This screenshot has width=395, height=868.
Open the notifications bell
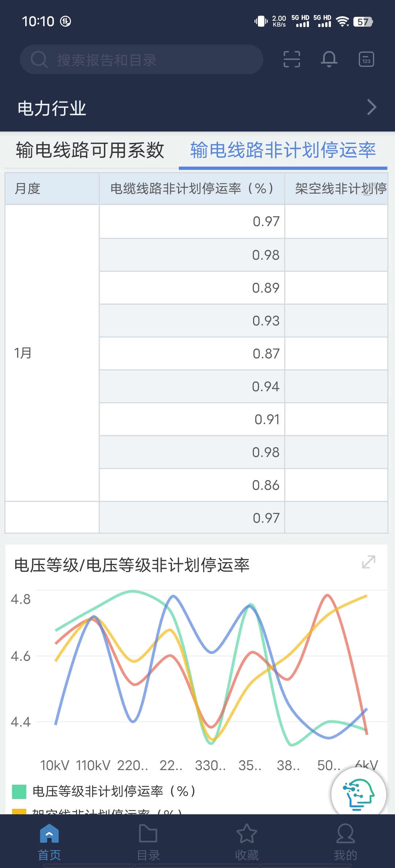pyautogui.click(x=329, y=59)
